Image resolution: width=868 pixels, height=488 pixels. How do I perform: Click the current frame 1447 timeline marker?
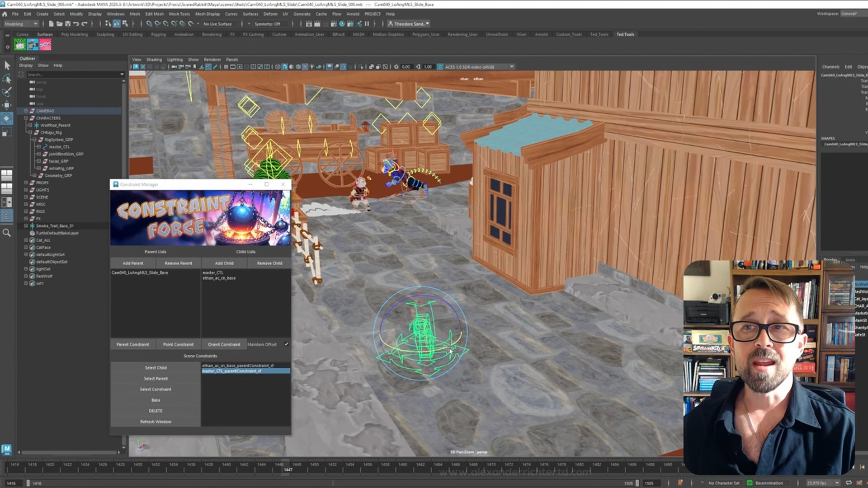288,467
